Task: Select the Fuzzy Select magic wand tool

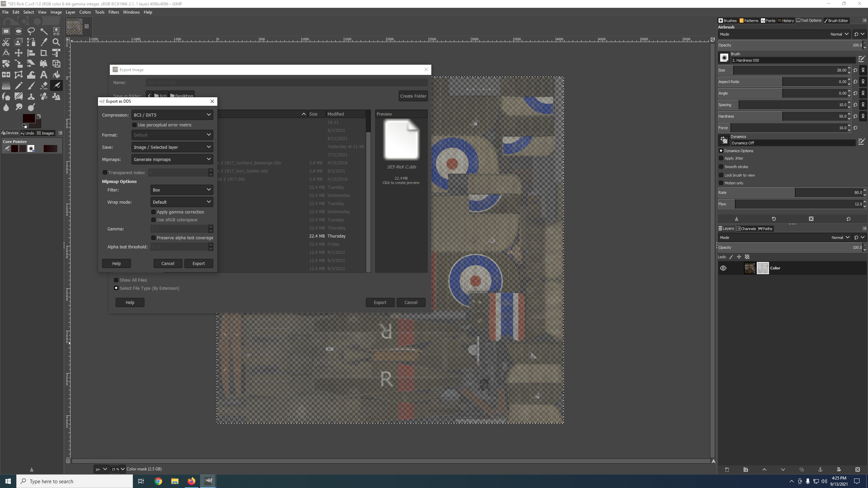Action: (x=44, y=31)
